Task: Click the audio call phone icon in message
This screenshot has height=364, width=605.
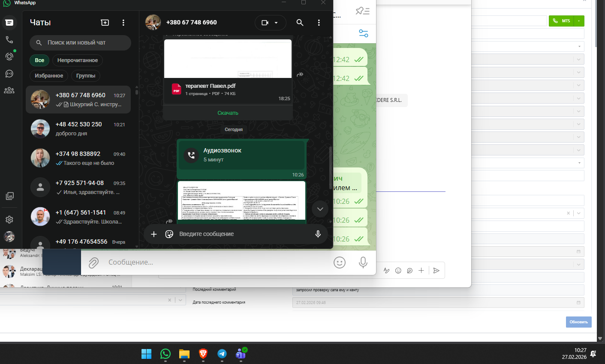Action: tap(191, 155)
